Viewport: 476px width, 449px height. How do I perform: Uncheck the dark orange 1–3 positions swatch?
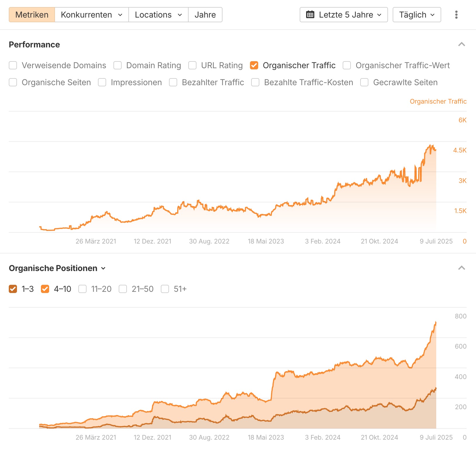coord(13,289)
